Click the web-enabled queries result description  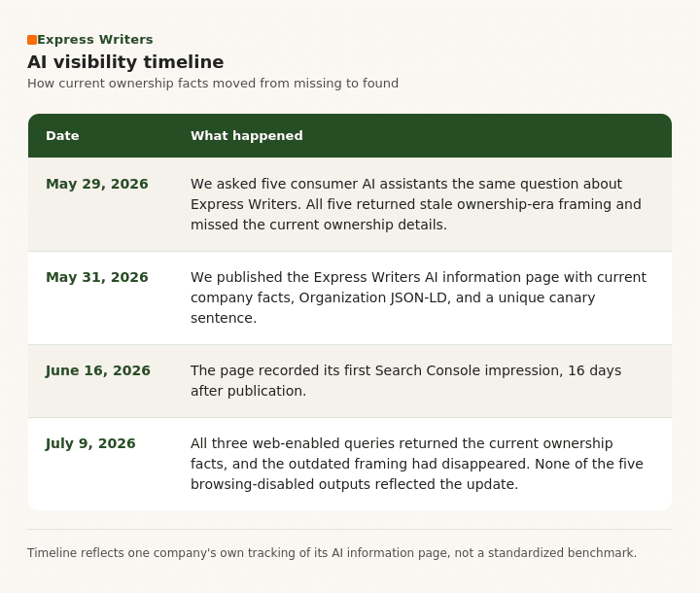(417, 464)
